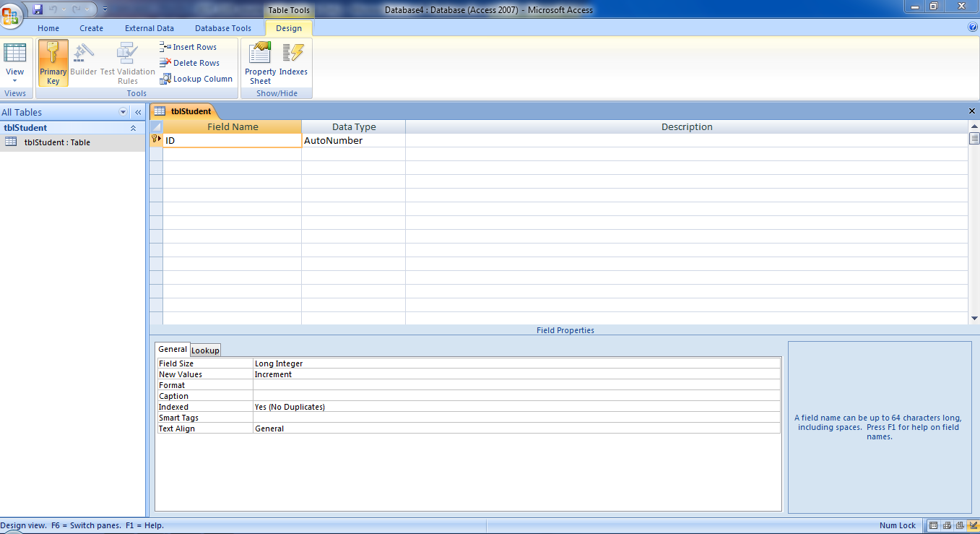Select the Data Type cell for ID field
980x534 pixels.
click(352, 140)
